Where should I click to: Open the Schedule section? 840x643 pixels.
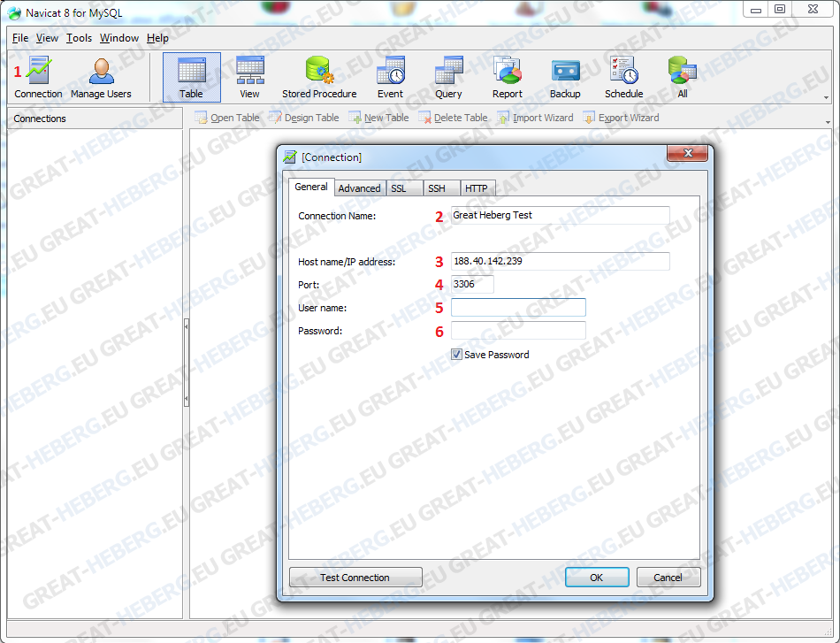[x=623, y=78]
